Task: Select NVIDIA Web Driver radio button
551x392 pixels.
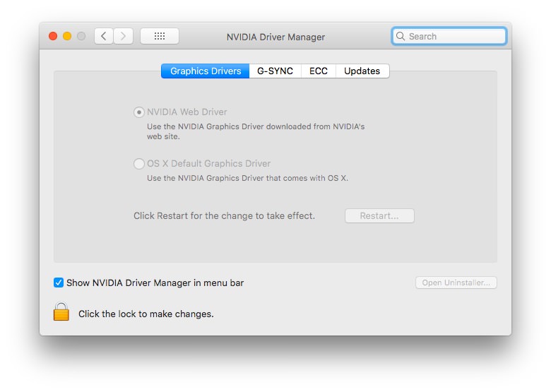Action: (x=139, y=112)
